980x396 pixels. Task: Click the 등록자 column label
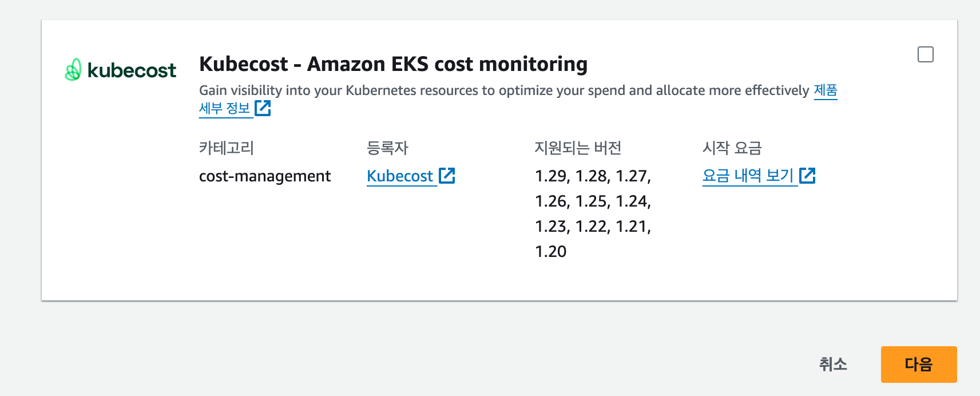(x=387, y=148)
